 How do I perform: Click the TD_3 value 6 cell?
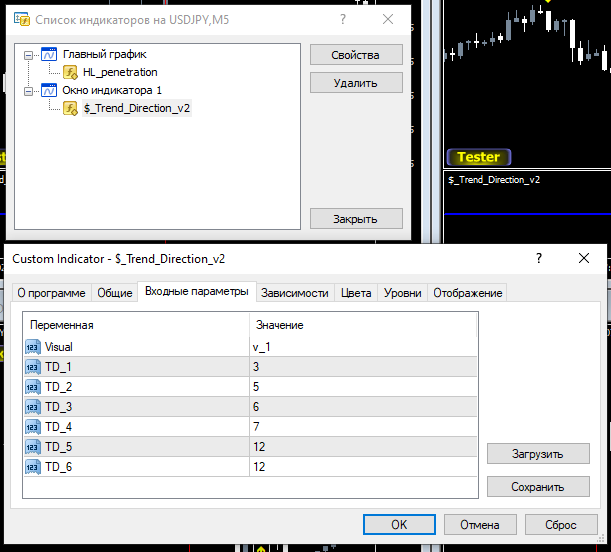pyautogui.click(x=363, y=407)
